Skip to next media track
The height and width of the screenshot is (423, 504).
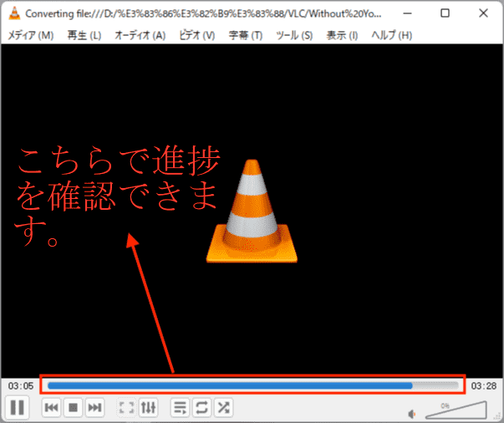[94, 408]
